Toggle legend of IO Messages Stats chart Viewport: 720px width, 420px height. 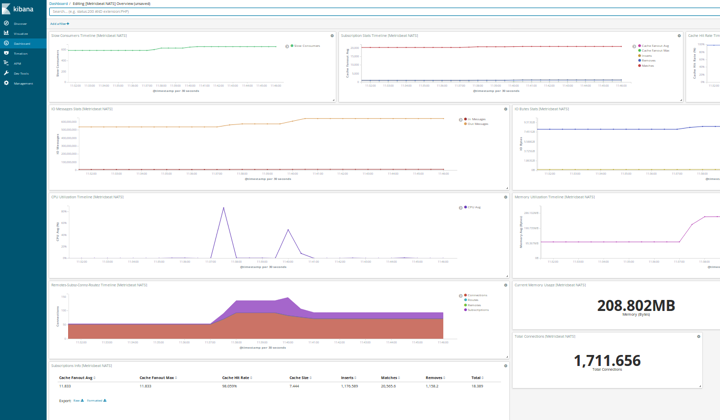tap(461, 120)
